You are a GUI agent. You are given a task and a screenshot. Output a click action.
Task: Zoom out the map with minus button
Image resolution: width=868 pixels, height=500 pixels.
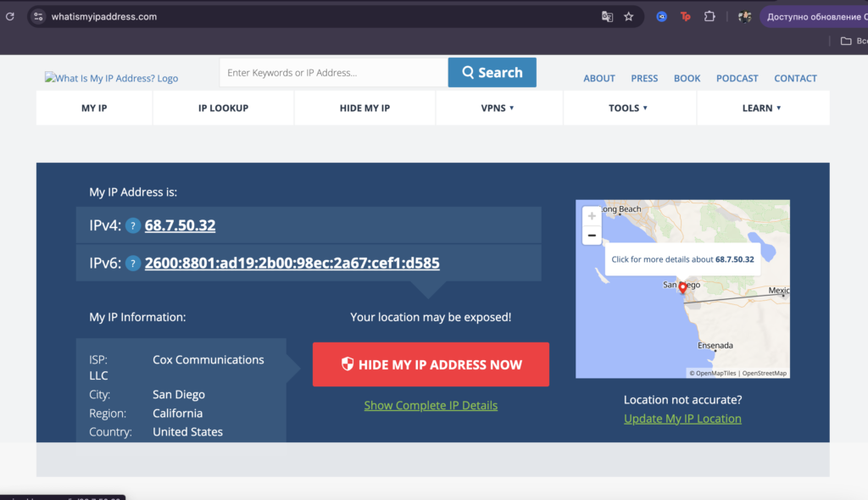592,236
